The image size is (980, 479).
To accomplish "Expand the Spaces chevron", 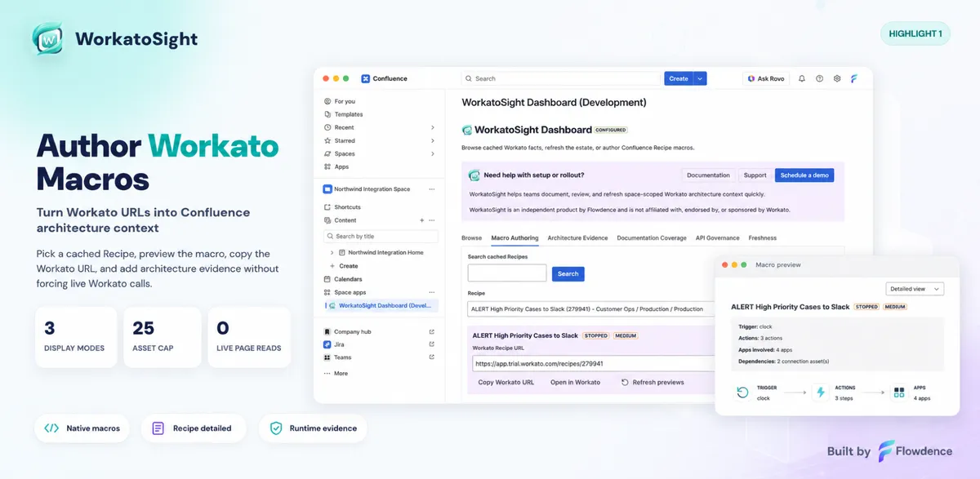I will 433,153.
